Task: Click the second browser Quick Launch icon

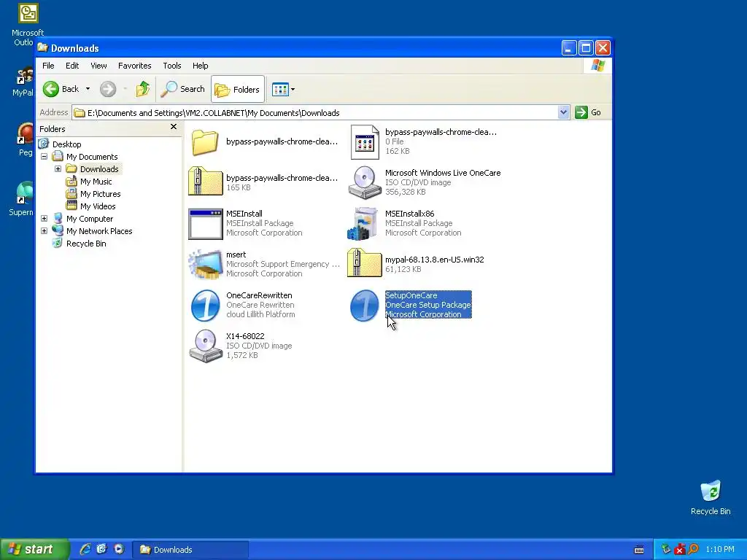Action: point(101,549)
